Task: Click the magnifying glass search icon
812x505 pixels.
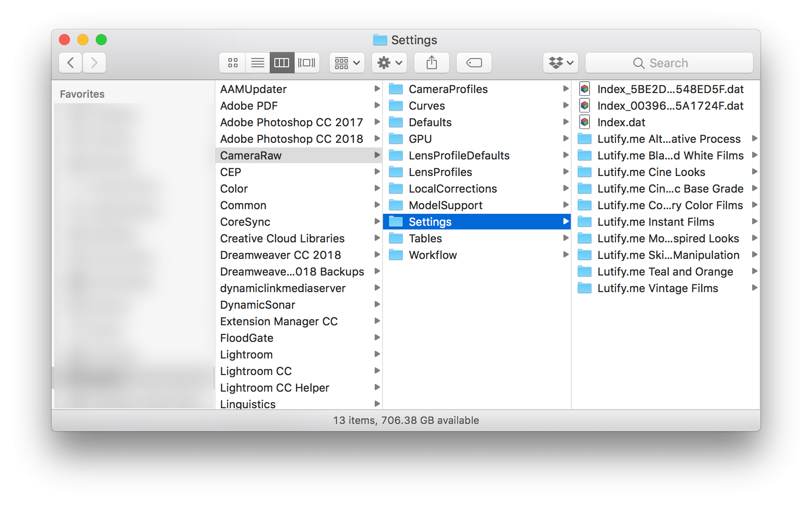Action: tap(638, 63)
